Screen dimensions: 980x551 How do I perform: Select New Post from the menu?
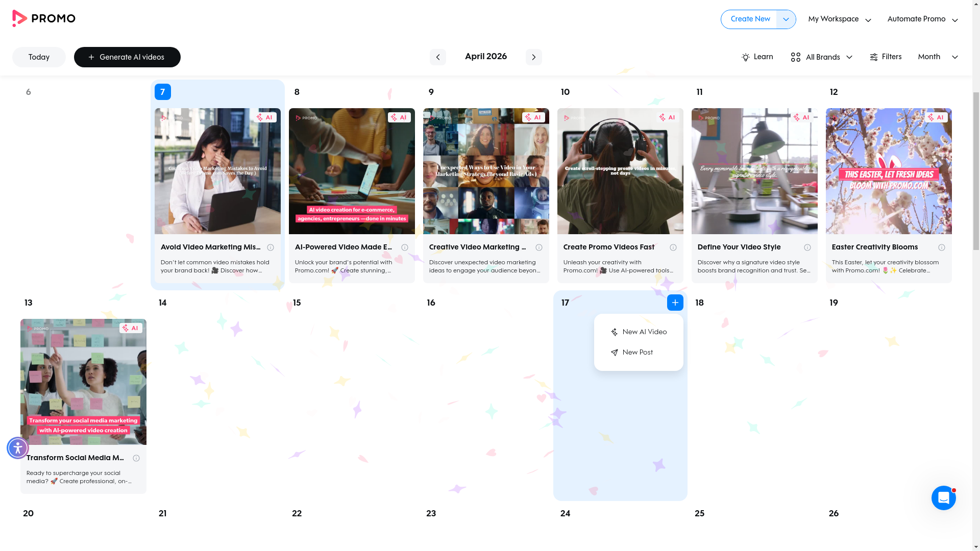click(x=637, y=352)
